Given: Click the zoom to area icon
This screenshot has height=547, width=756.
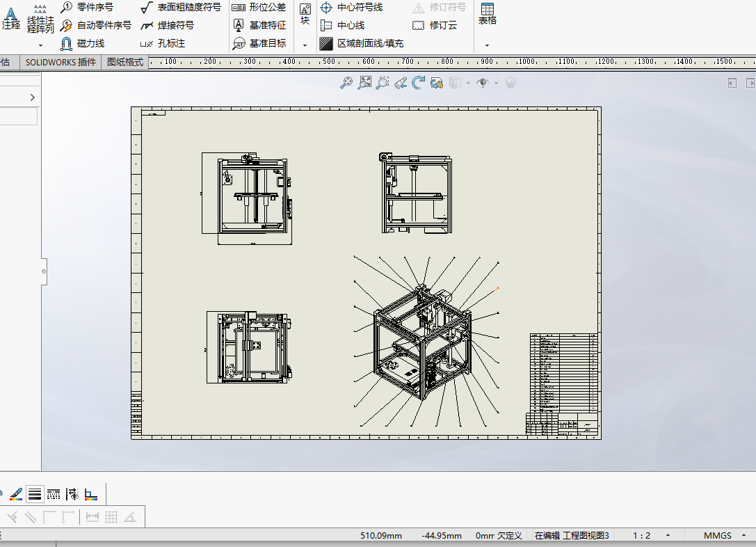Looking at the screenshot, I should tap(364, 83).
